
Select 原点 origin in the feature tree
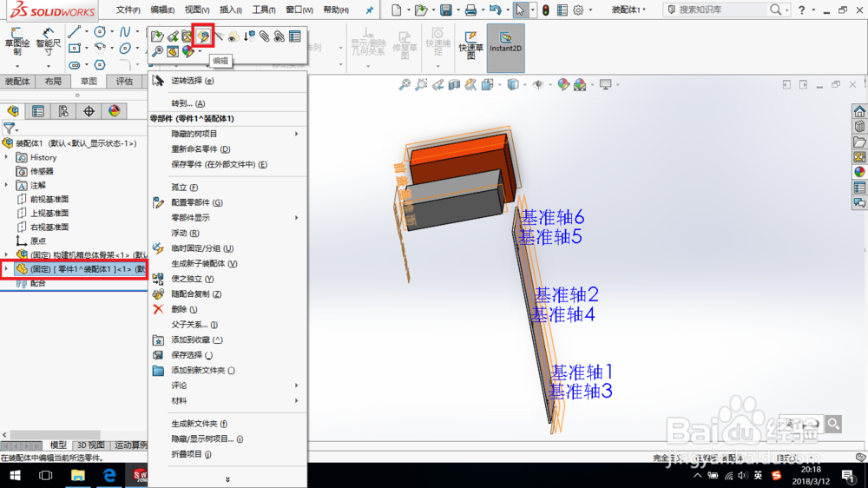coord(37,241)
